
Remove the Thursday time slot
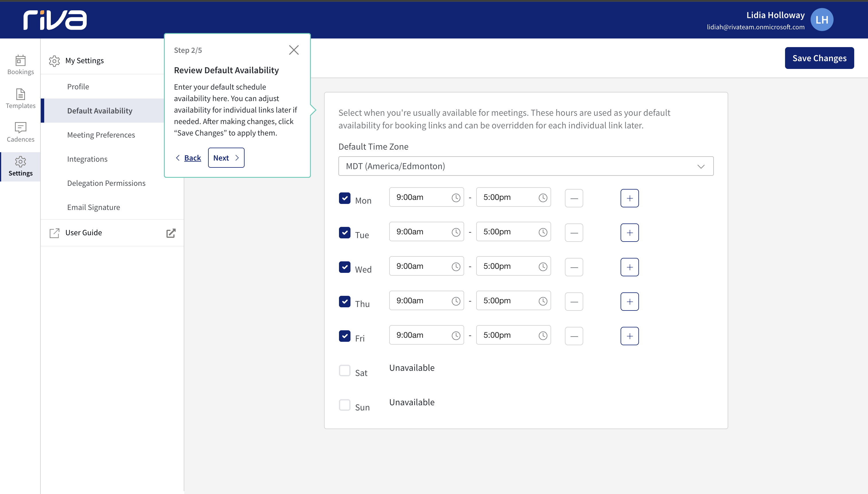coord(574,302)
